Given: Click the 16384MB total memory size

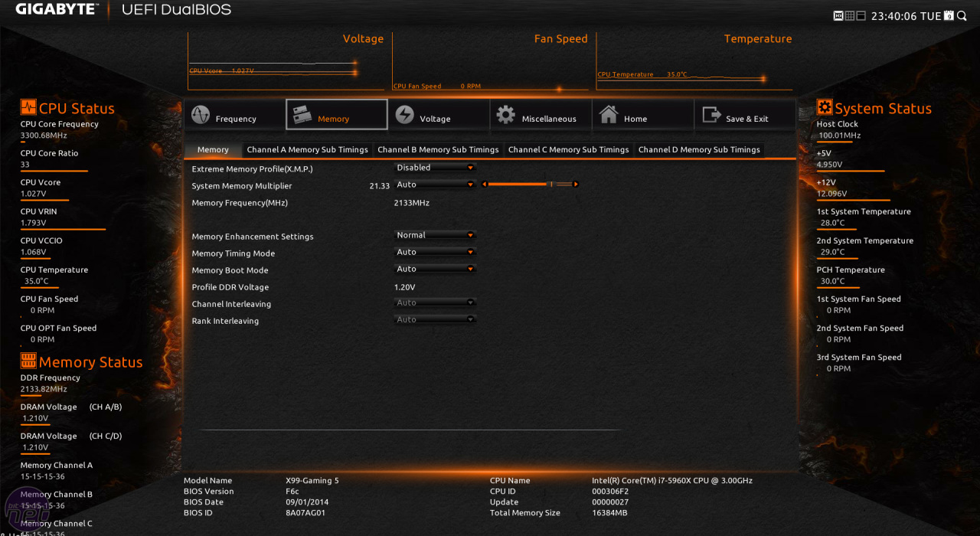Looking at the screenshot, I should pyautogui.click(x=609, y=512).
